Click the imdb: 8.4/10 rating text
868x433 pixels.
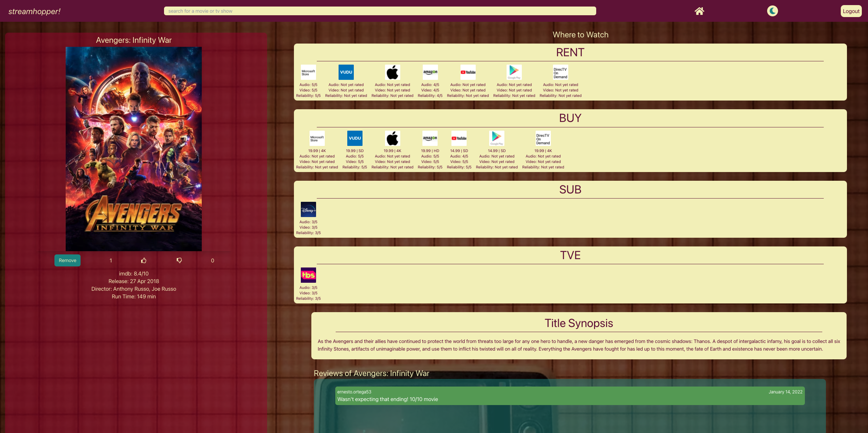pyautogui.click(x=134, y=274)
